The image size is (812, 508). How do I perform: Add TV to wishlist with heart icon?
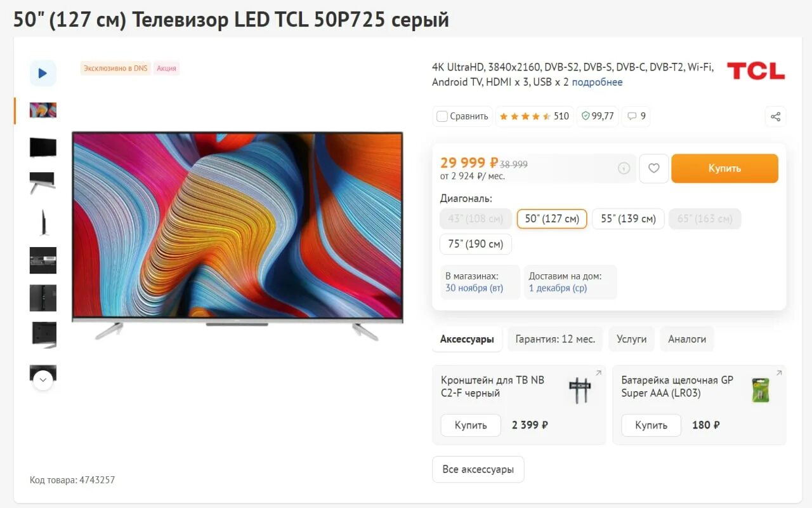coord(653,168)
